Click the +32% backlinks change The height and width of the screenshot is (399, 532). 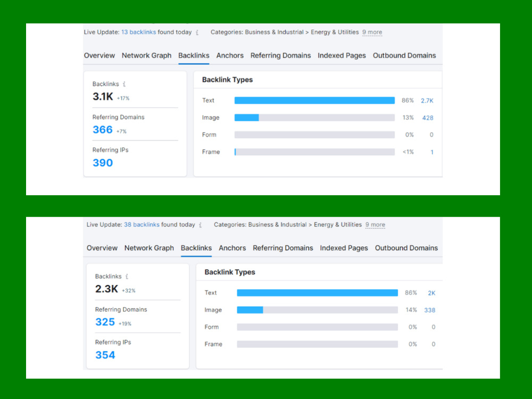tap(129, 291)
